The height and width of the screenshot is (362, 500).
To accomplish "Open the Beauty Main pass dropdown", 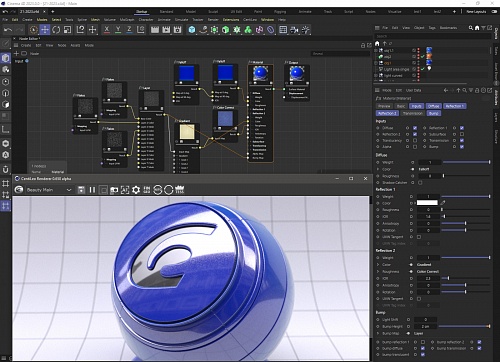I will coord(49,190).
